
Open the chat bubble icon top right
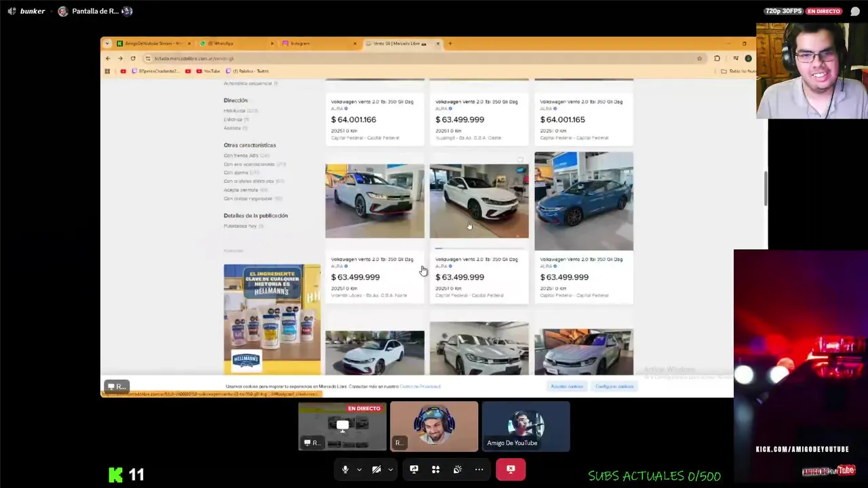(855, 11)
